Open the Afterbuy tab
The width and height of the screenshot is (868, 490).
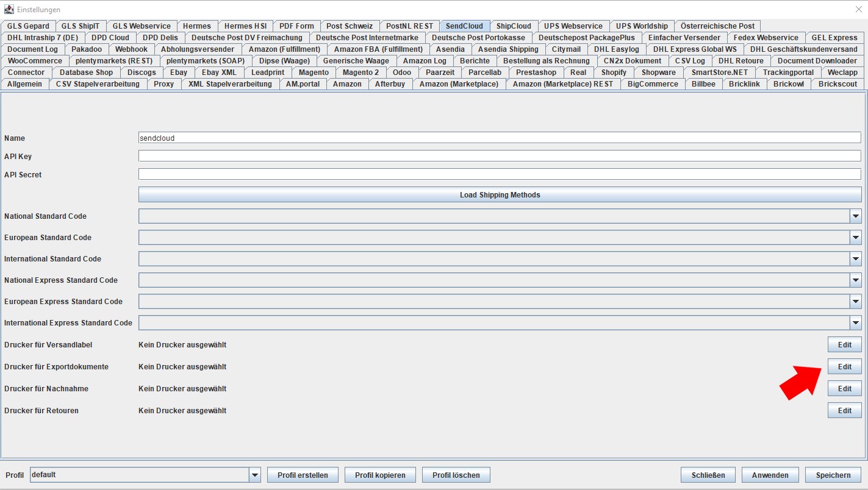click(390, 84)
